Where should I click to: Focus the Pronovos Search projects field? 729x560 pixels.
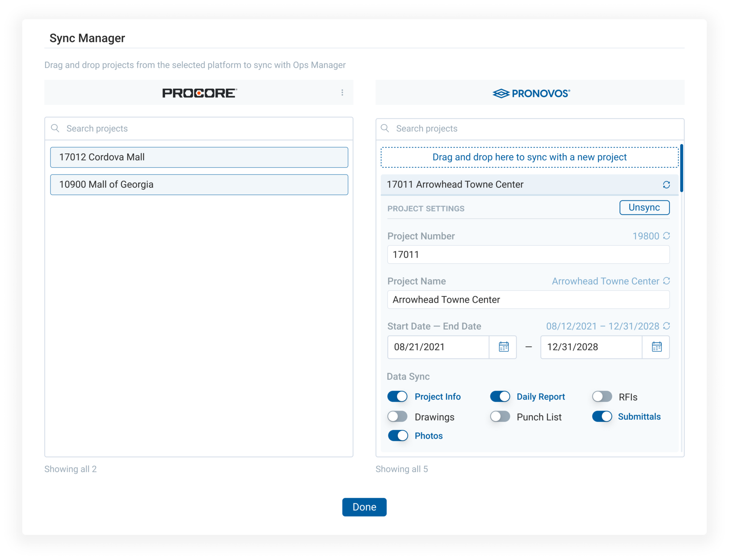pos(530,129)
